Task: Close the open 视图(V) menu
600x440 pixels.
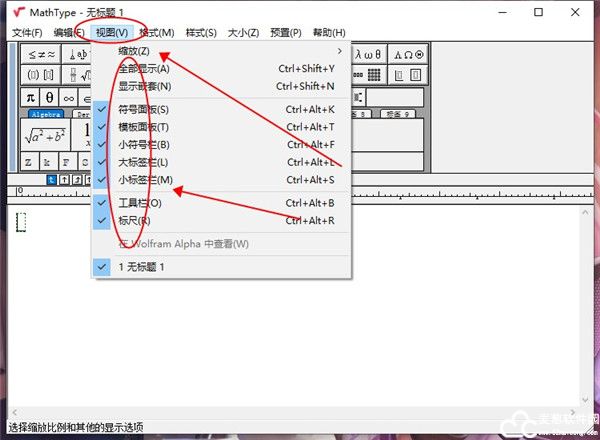Action: [112, 33]
